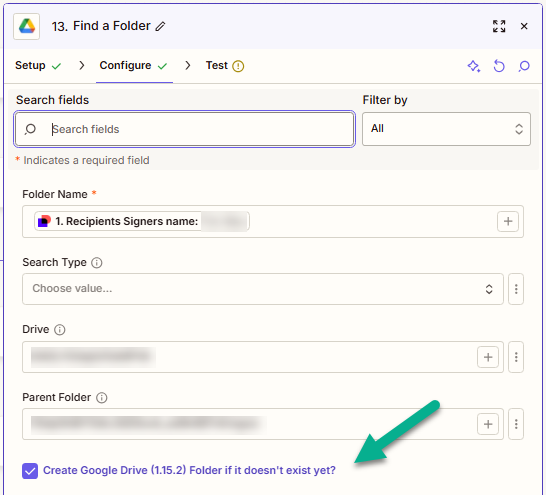Rename step using the pencil icon
This screenshot has width=546, height=495.
click(160, 26)
